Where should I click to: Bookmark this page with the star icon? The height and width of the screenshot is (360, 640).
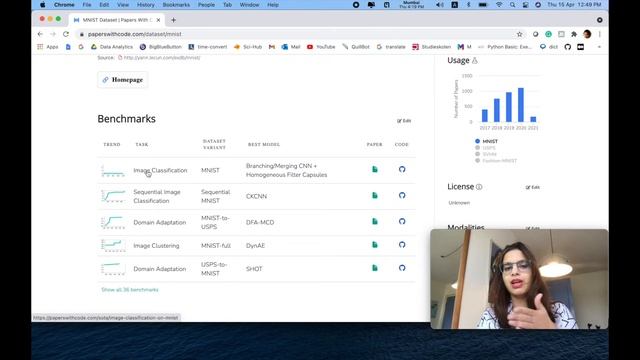[x=520, y=34]
